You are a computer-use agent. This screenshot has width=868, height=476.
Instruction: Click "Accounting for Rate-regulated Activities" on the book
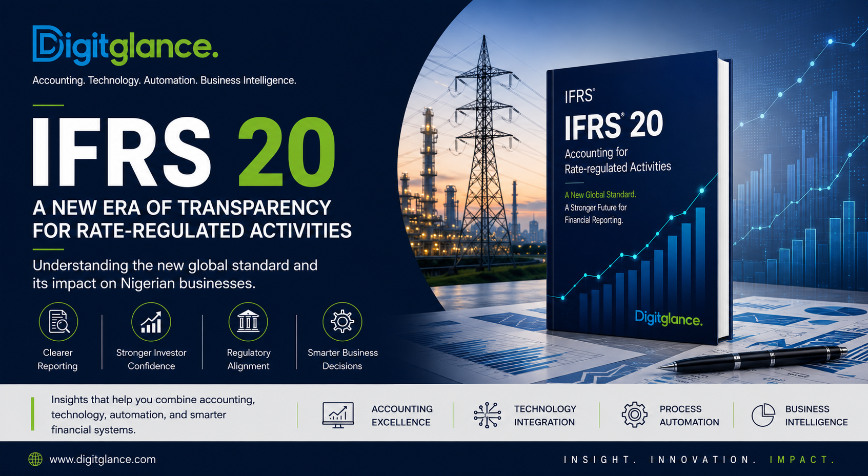[x=618, y=160]
